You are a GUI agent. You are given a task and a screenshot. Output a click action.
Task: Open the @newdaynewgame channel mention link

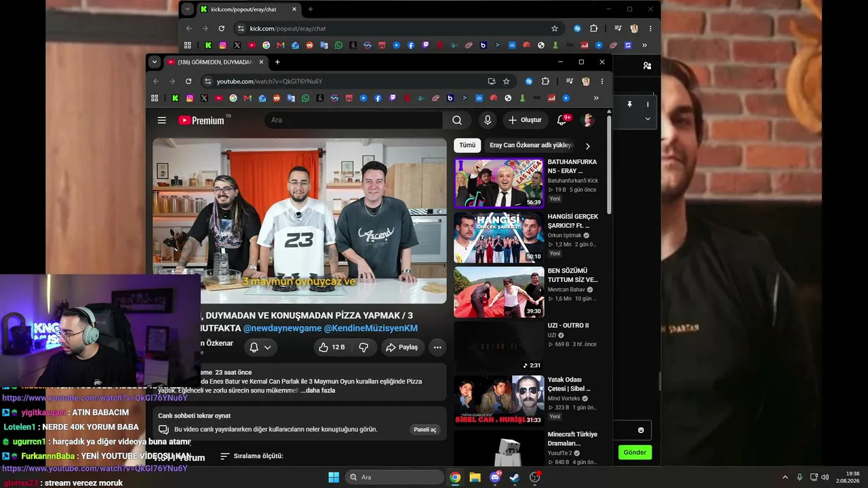pos(282,328)
